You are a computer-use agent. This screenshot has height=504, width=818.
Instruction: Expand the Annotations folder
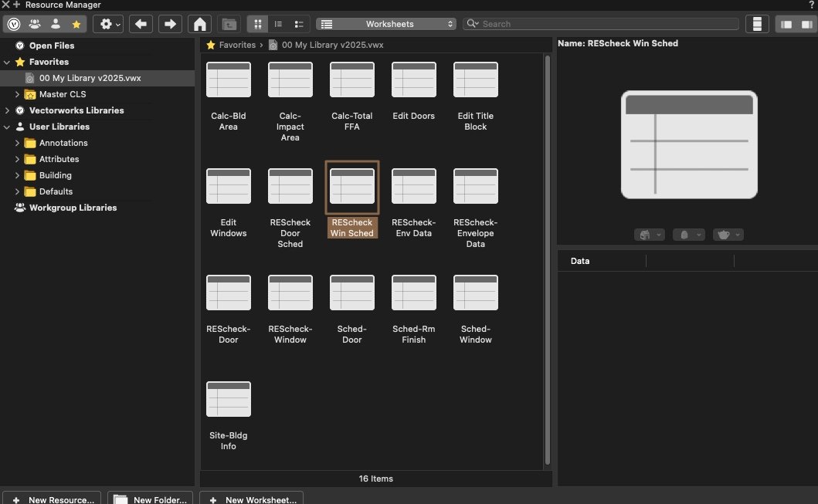click(x=18, y=143)
